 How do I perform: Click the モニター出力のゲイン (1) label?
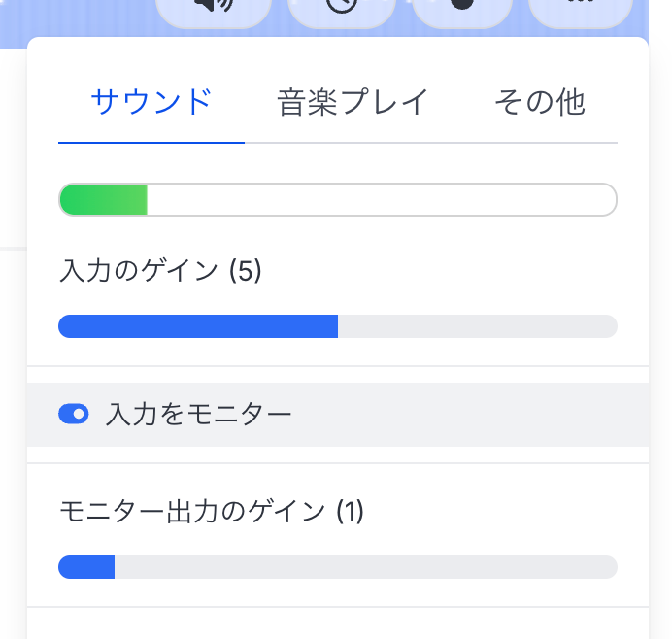[x=212, y=511]
